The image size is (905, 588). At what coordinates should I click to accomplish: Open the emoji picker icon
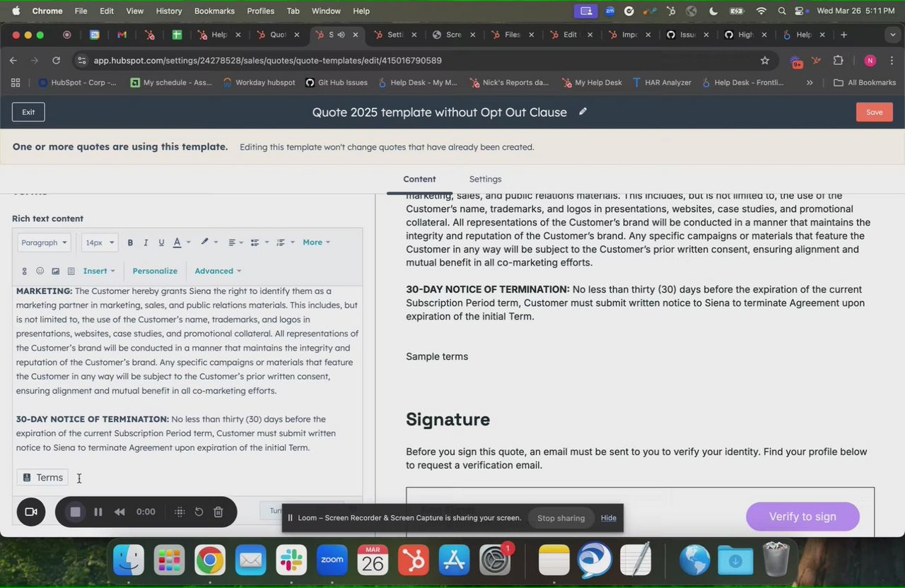click(40, 271)
